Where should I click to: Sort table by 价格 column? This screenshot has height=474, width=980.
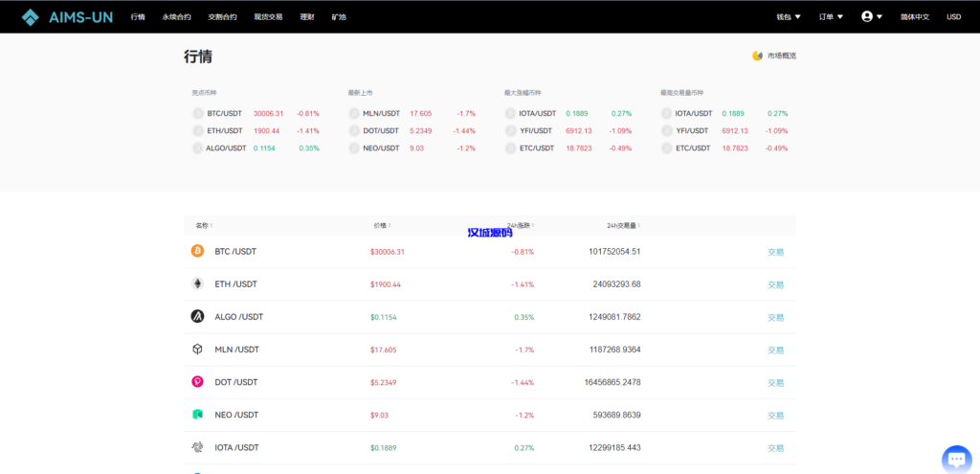(382, 226)
